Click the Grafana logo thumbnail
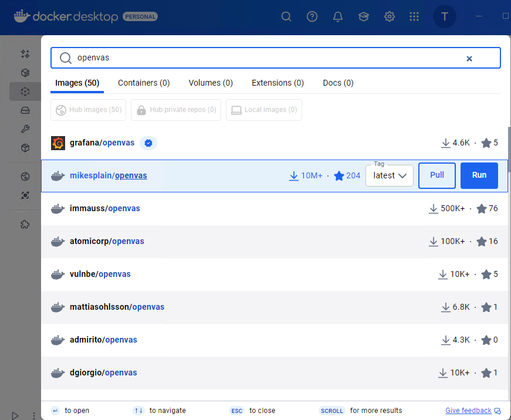 tap(58, 143)
